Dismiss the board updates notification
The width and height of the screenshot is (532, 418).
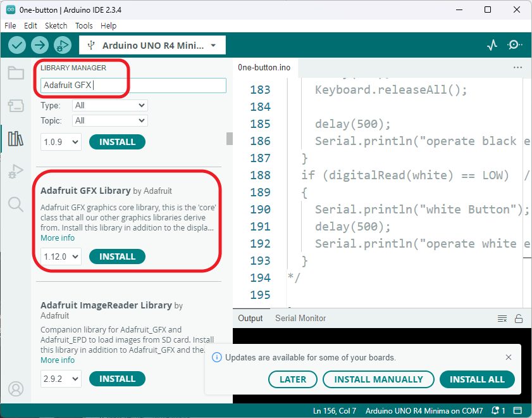508,357
